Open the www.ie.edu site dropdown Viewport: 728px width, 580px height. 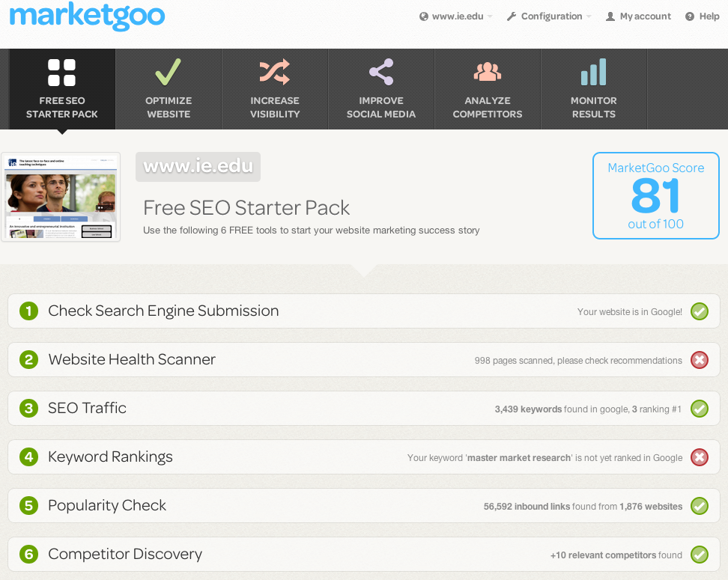click(x=456, y=16)
